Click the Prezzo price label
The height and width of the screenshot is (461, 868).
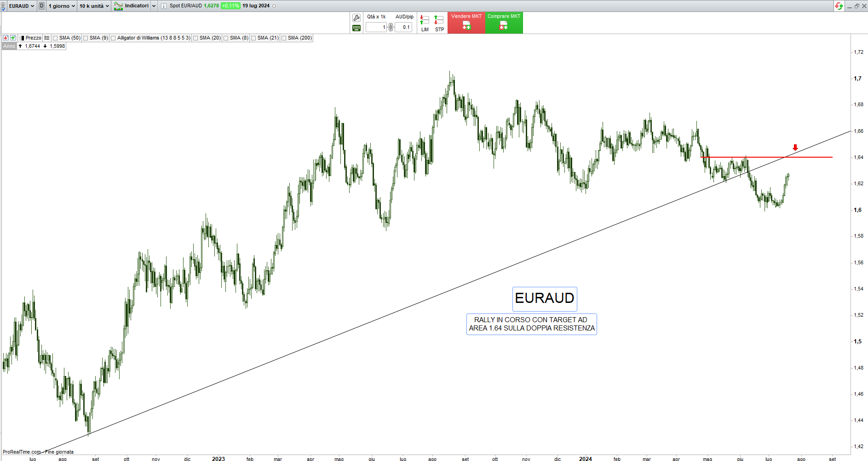[x=33, y=38]
